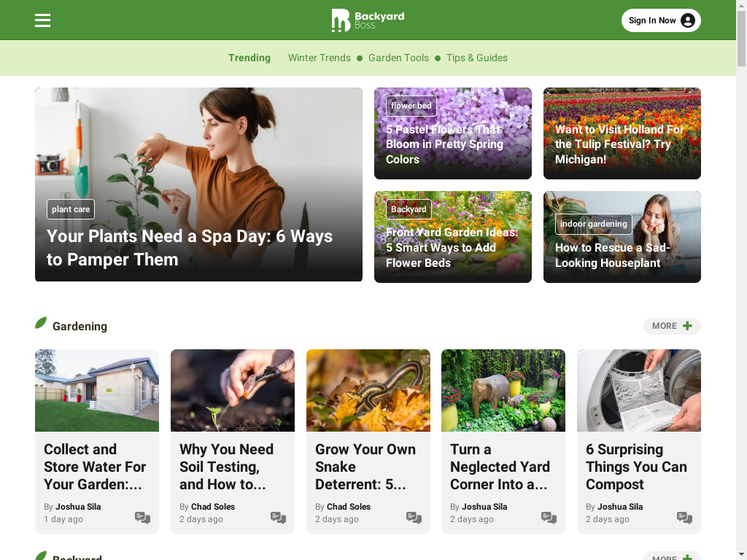Viewport: 747px width, 560px height.
Task: Click the plus icon in Gardening MORE button
Action: coord(687,326)
